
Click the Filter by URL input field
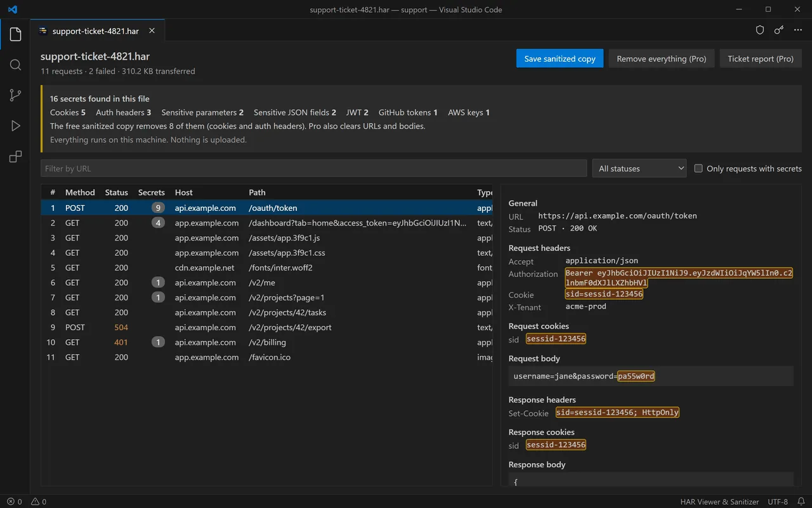[313, 168]
